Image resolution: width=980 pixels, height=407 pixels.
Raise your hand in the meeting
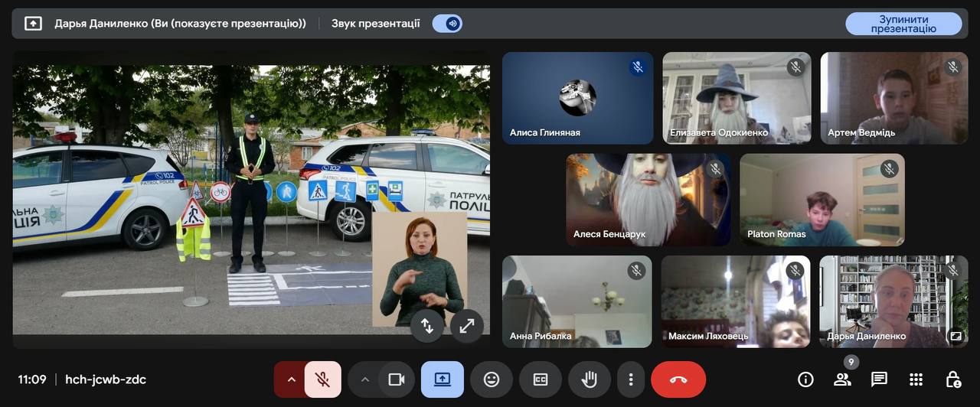click(x=589, y=379)
